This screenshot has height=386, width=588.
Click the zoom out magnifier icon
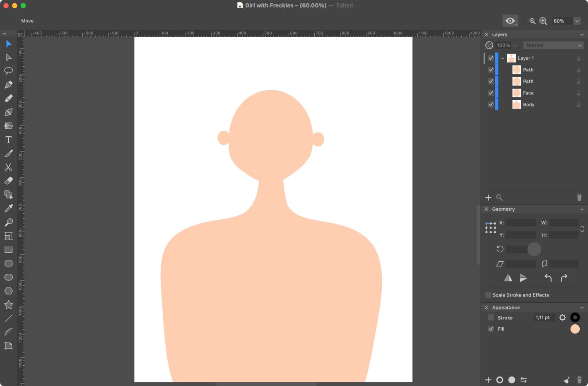533,21
